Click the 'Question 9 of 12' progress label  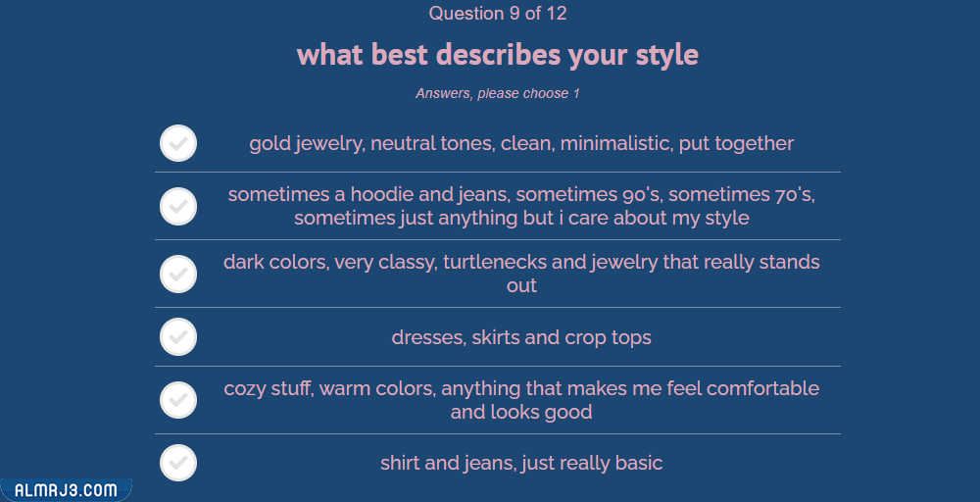(x=498, y=14)
